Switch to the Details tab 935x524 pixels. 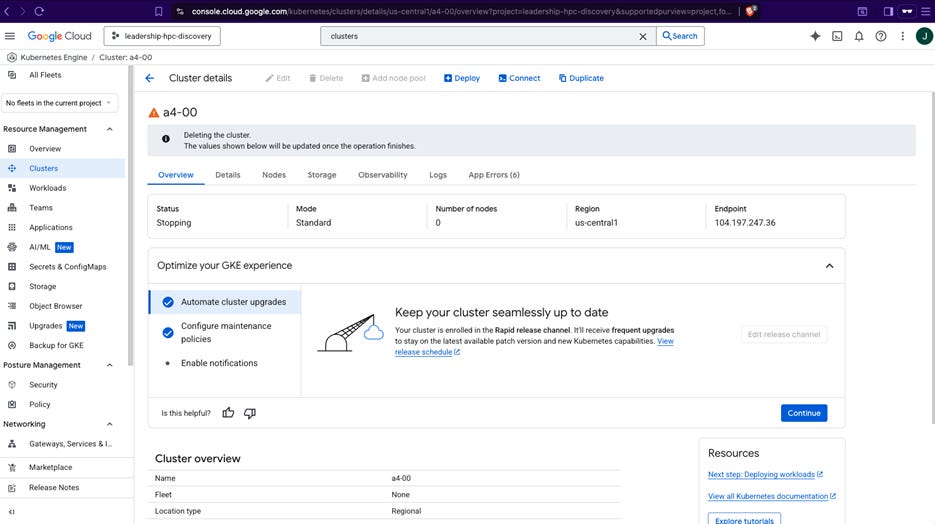point(228,175)
